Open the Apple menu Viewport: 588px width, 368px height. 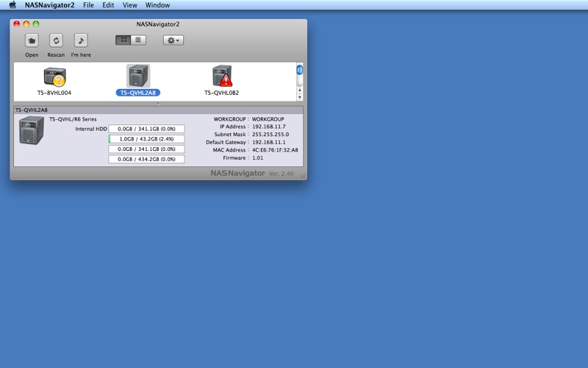12,5
